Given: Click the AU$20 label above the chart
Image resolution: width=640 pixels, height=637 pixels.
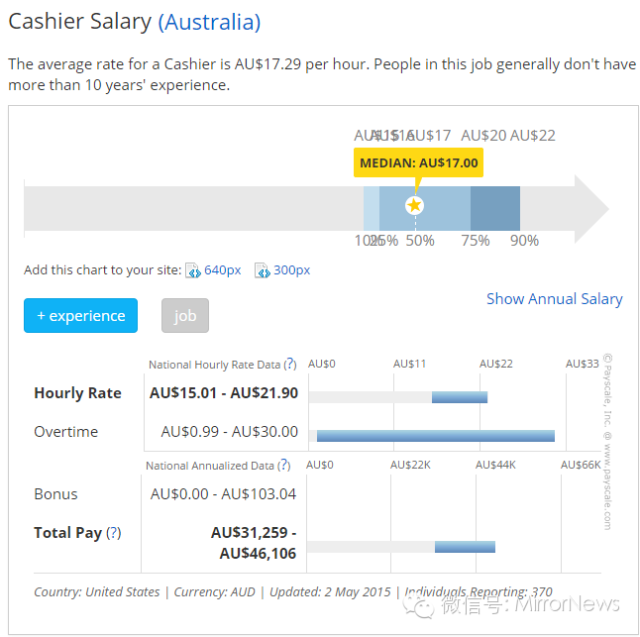Looking at the screenshot, I should pyautogui.click(x=484, y=135).
